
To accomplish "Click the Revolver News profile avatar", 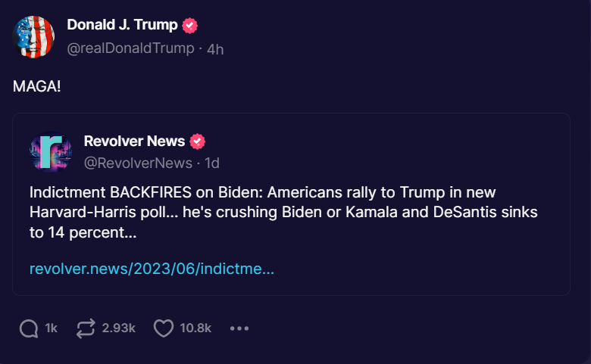I will (51, 152).
